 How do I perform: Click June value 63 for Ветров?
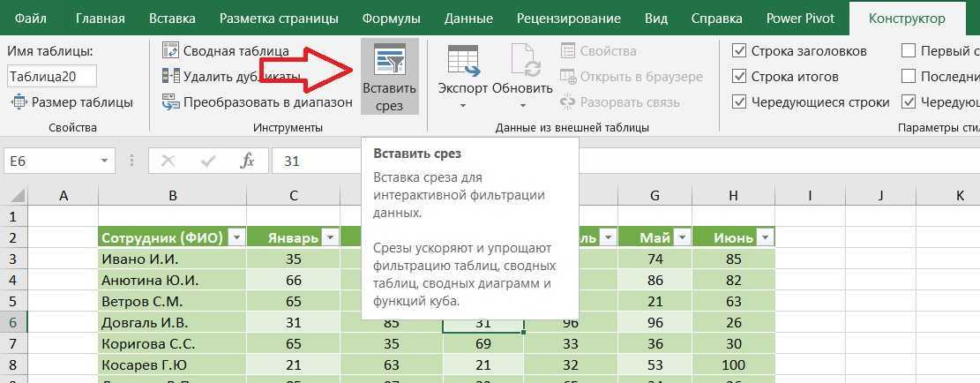[x=734, y=302]
